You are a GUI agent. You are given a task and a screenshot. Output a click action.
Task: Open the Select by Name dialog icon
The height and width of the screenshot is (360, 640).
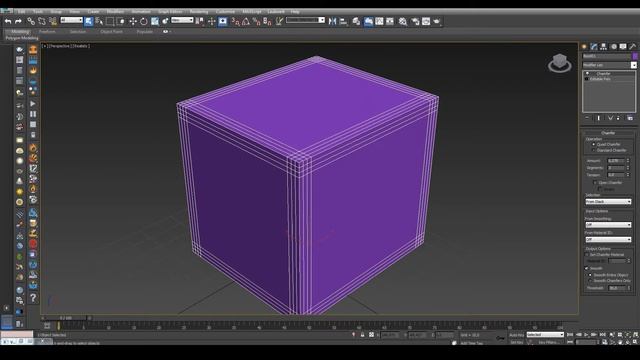[x=99, y=21]
